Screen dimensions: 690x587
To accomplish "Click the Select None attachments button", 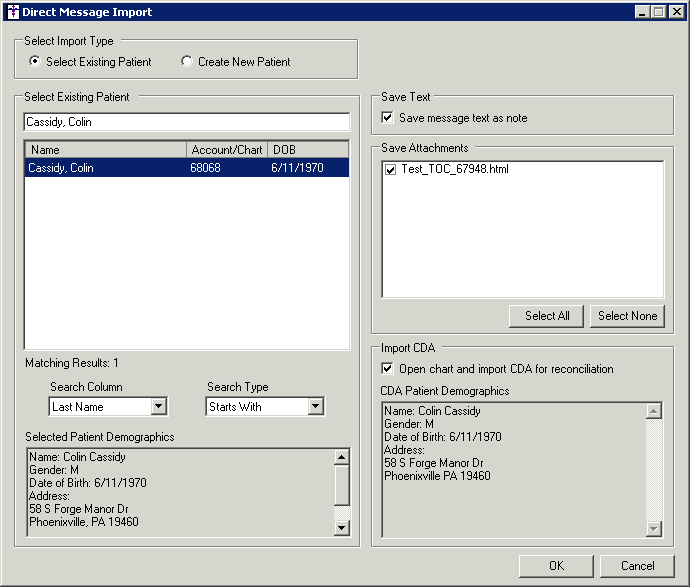I will (628, 316).
